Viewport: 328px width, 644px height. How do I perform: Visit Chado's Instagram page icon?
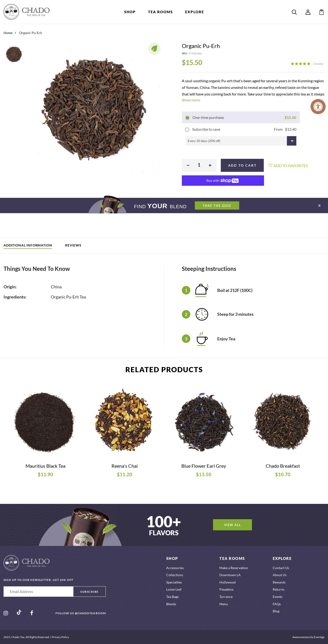(6, 613)
